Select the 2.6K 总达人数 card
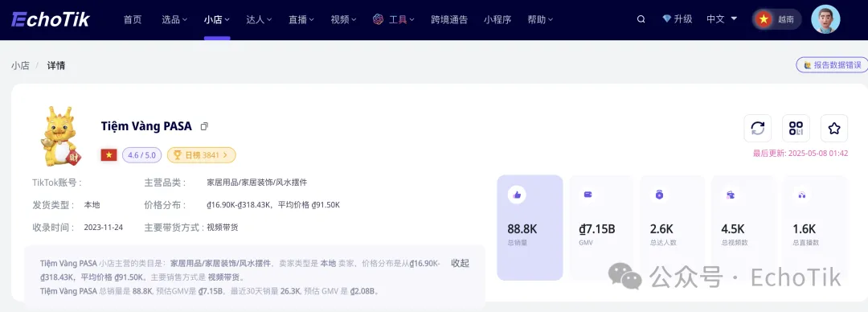868x312 pixels. (672, 228)
